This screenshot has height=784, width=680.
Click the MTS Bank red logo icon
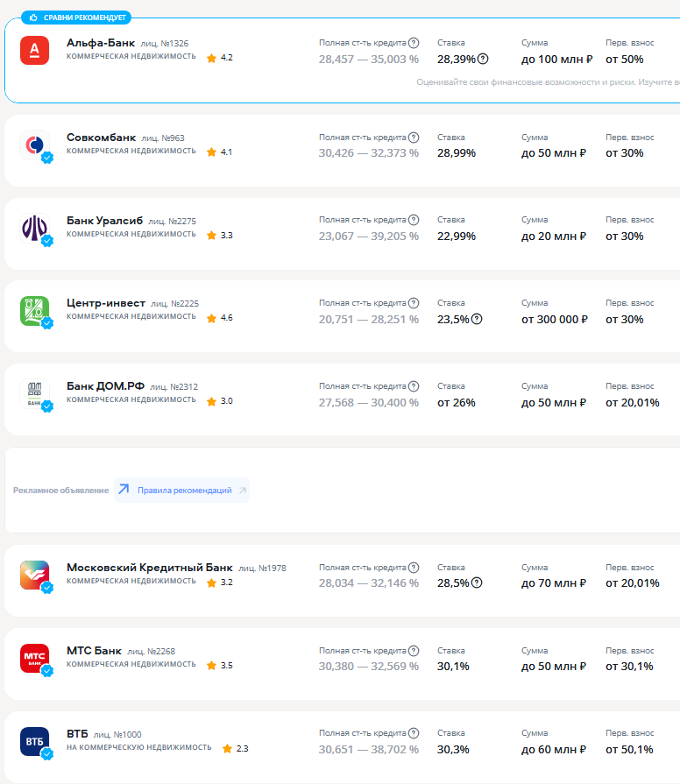pos(34,658)
